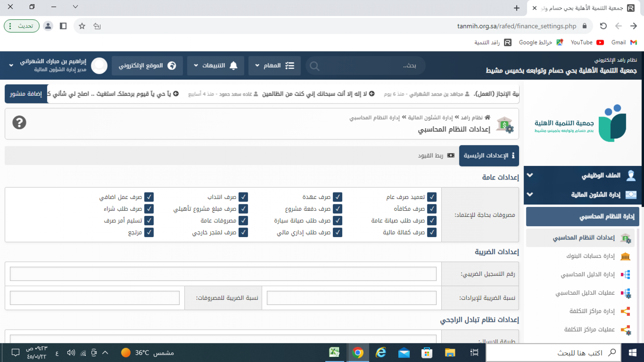Uncheck the صرف عهدة checkbox

[337, 197]
